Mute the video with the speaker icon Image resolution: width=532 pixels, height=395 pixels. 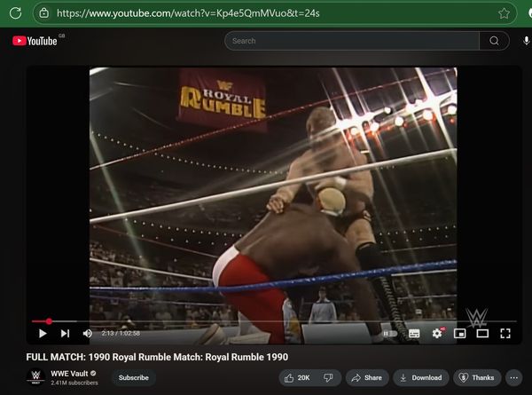(87, 334)
